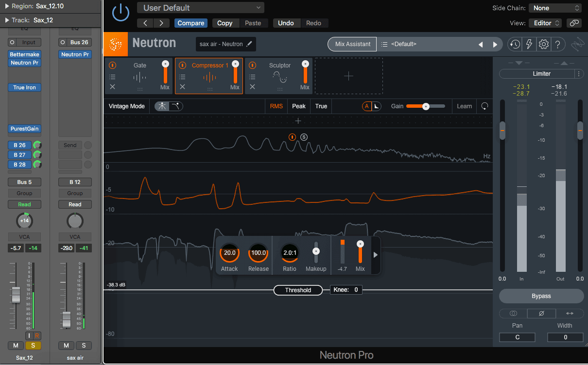
Task: Open the PurestGain plugin slot
Action: click(24, 129)
